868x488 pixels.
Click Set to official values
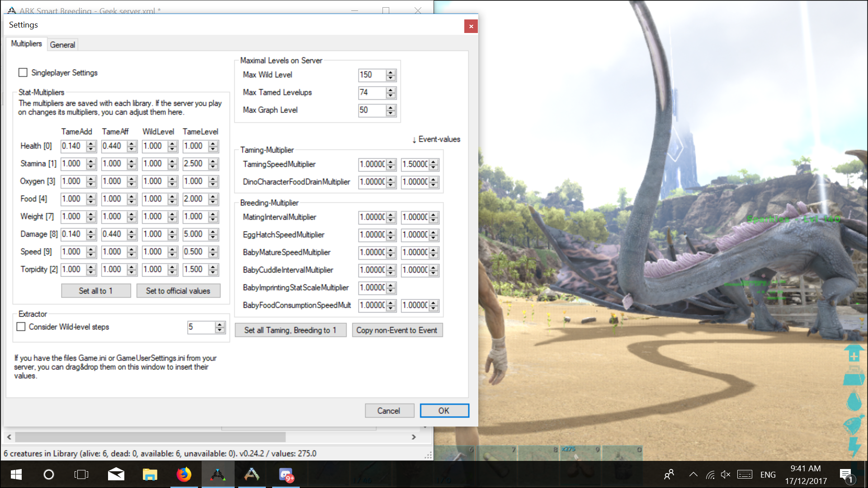click(178, 291)
